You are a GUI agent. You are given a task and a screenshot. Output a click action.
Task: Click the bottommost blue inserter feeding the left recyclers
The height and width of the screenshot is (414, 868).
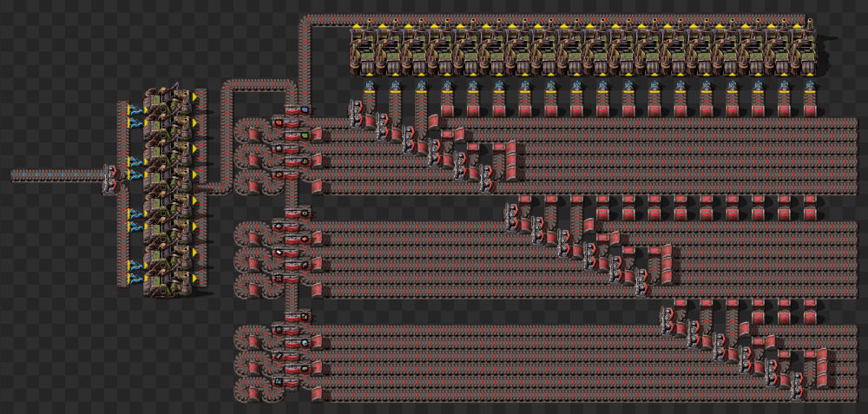(135, 278)
